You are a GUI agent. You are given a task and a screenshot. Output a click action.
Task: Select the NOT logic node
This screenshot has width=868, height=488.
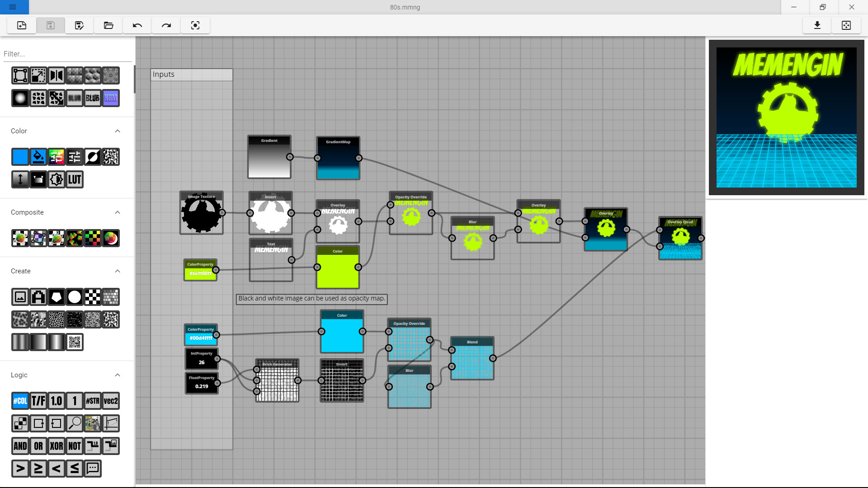point(75,446)
